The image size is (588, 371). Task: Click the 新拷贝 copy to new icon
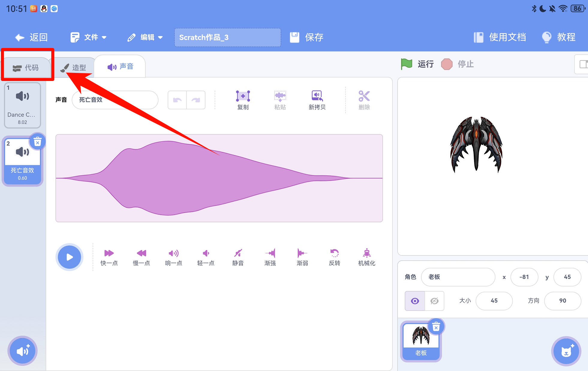[317, 96]
